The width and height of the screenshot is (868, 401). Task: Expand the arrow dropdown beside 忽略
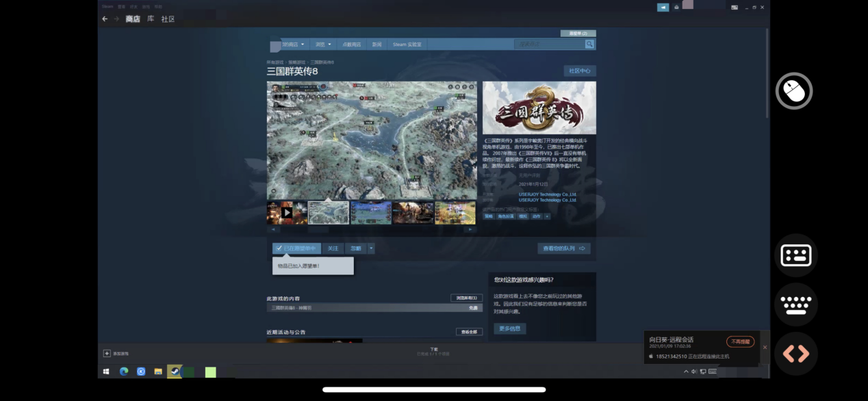pyautogui.click(x=371, y=248)
